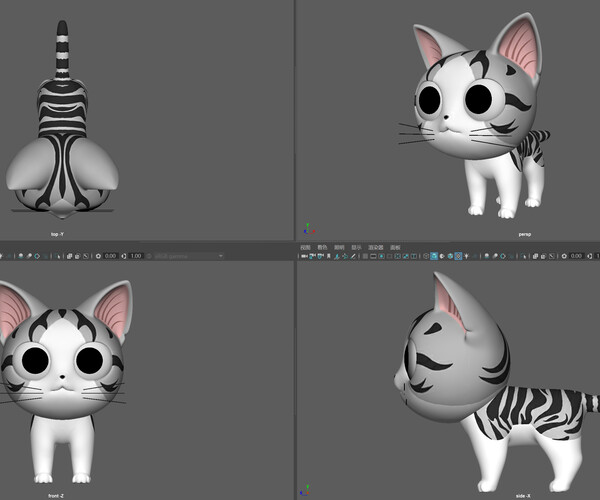Click X-Ray Active Components icon in front toolbar
The image size is (600, 500).
click(78, 256)
